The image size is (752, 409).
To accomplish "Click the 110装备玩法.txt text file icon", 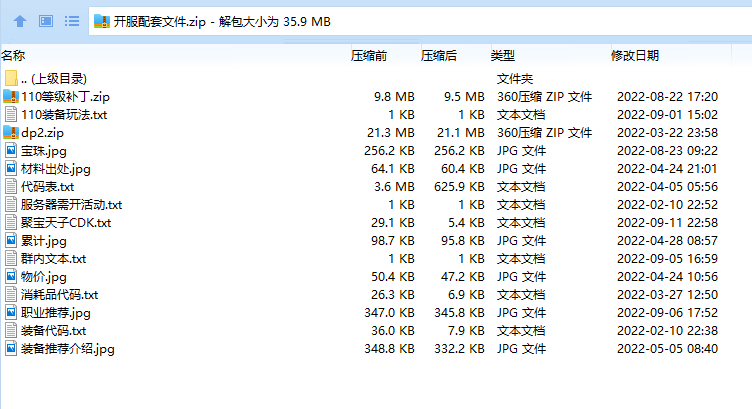I will point(11,115).
